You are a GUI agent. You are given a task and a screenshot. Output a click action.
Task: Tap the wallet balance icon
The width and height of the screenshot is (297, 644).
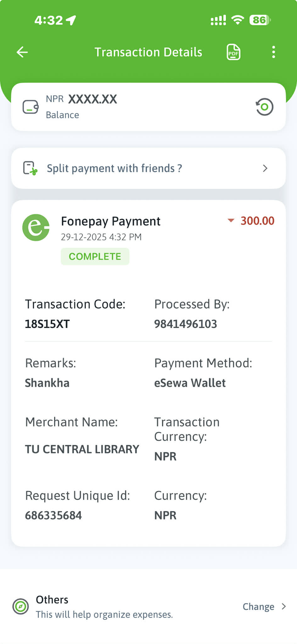[31, 107]
